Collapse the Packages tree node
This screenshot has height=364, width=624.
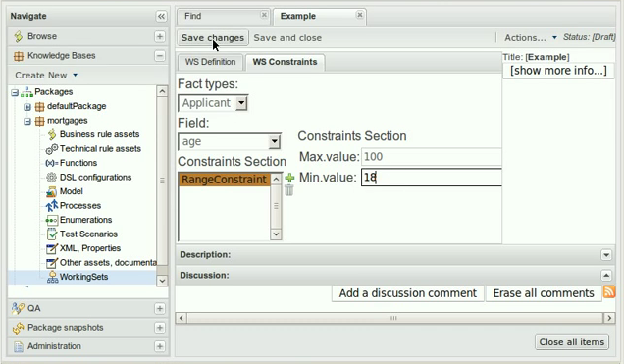pyautogui.click(x=15, y=92)
